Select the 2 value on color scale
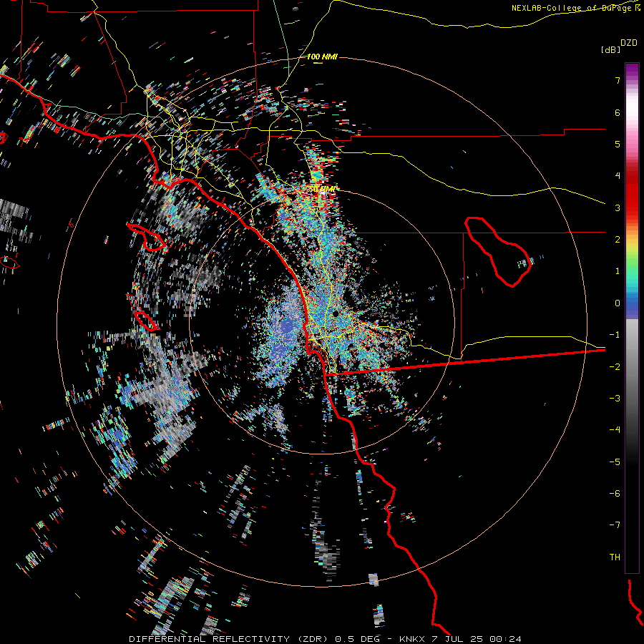Screen dimensions: 644x644 [x=618, y=240]
